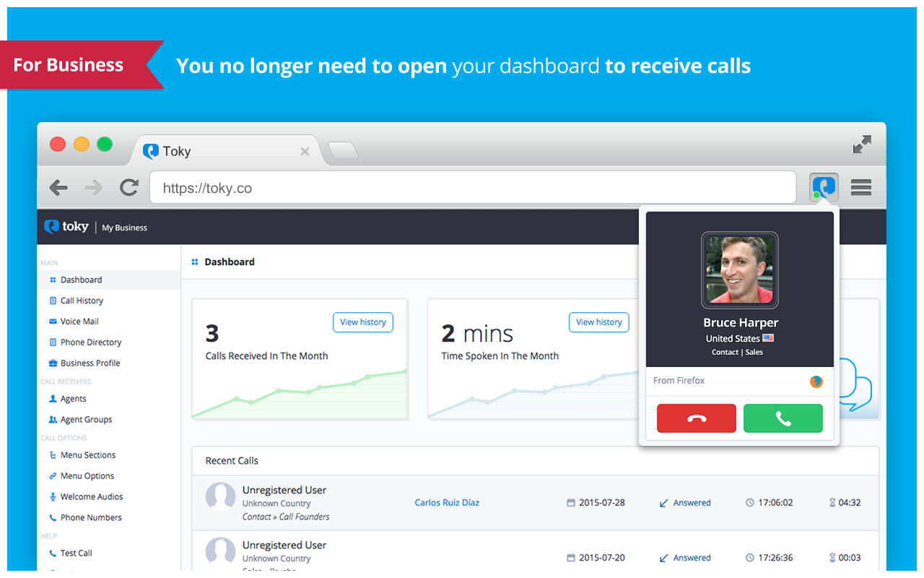Click the Test Call handset icon
The image size is (924, 578).
(53, 553)
